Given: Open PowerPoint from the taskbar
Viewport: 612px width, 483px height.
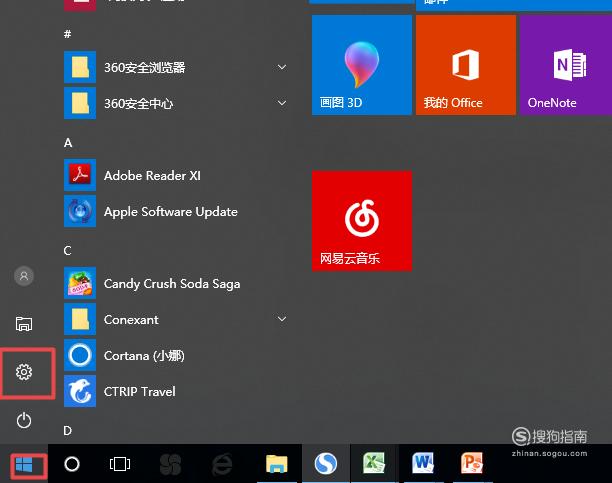Looking at the screenshot, I should tap(472, 463).
